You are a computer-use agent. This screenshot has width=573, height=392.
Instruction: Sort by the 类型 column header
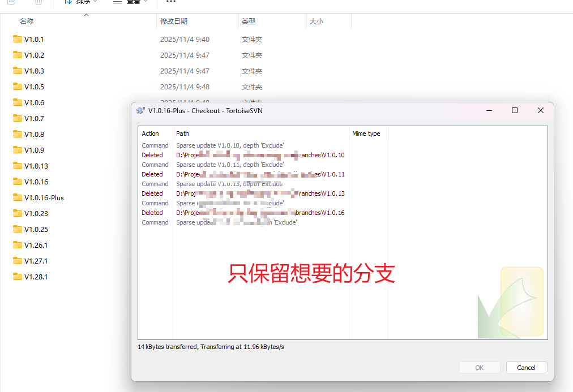pos(249,21)
